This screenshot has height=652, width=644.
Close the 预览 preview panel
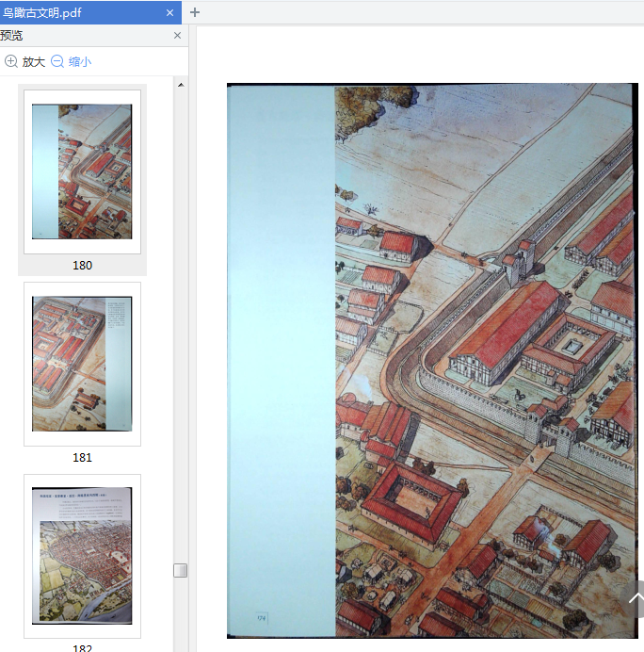click(x=177, y=36)
